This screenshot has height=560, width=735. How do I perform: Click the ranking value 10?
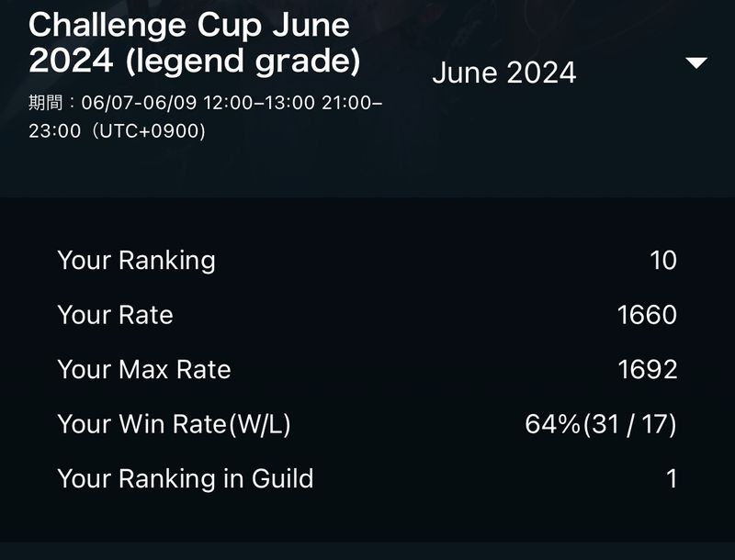662,261
